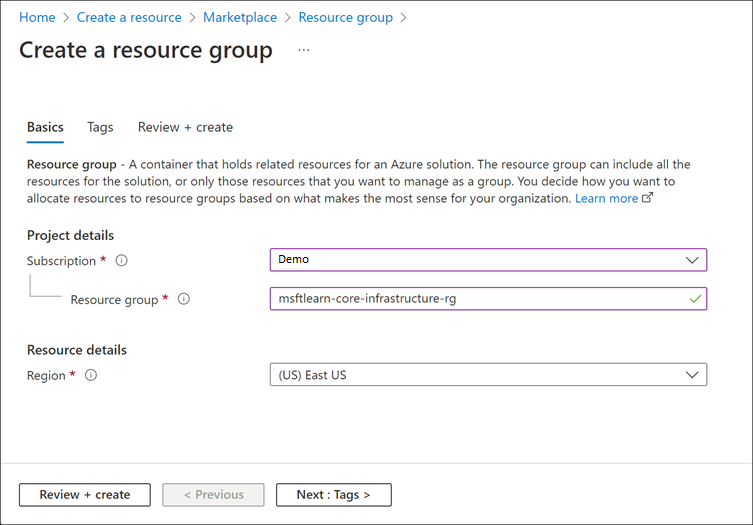Screen dimensions: 753x525
Task: Click the Region field label
Action: [x=46, y=376]
